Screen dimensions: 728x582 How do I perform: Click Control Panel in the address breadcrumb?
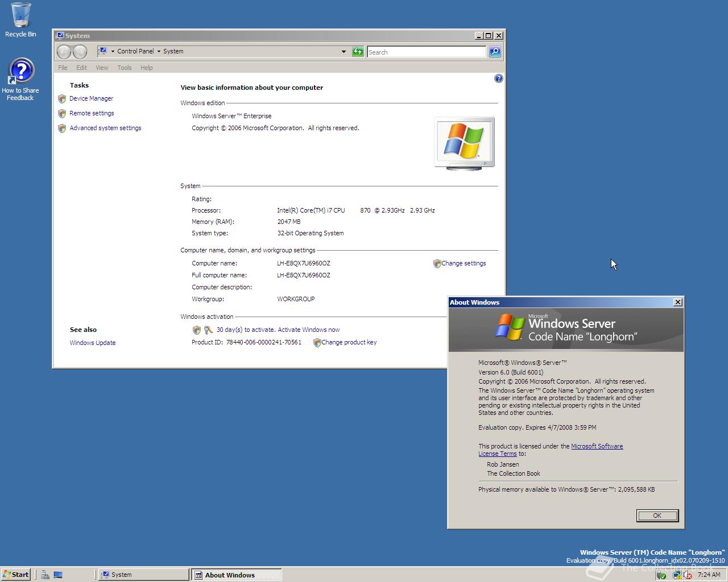[x=135, y=51]
